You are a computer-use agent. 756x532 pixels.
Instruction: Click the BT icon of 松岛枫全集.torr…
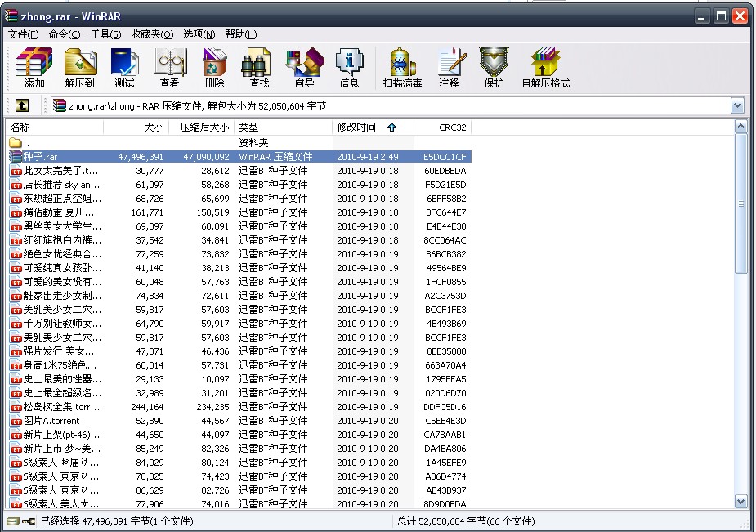[x=16, y=407]
